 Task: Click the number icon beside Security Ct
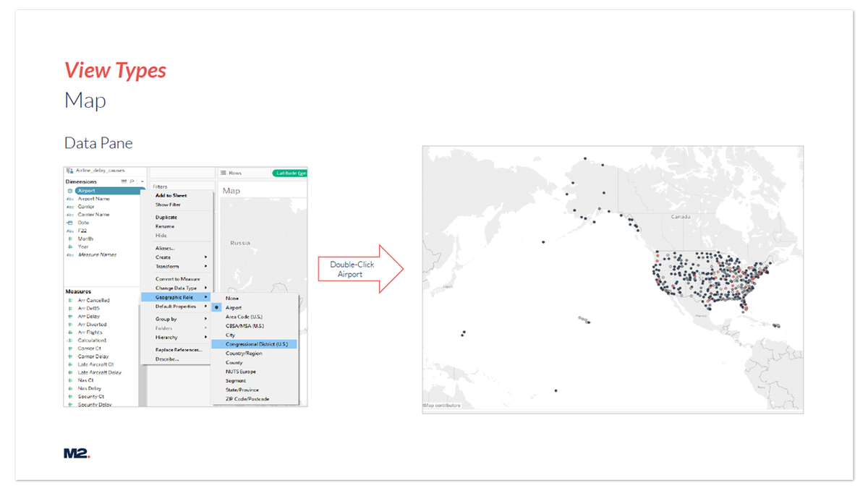click(x=70, y=397)
